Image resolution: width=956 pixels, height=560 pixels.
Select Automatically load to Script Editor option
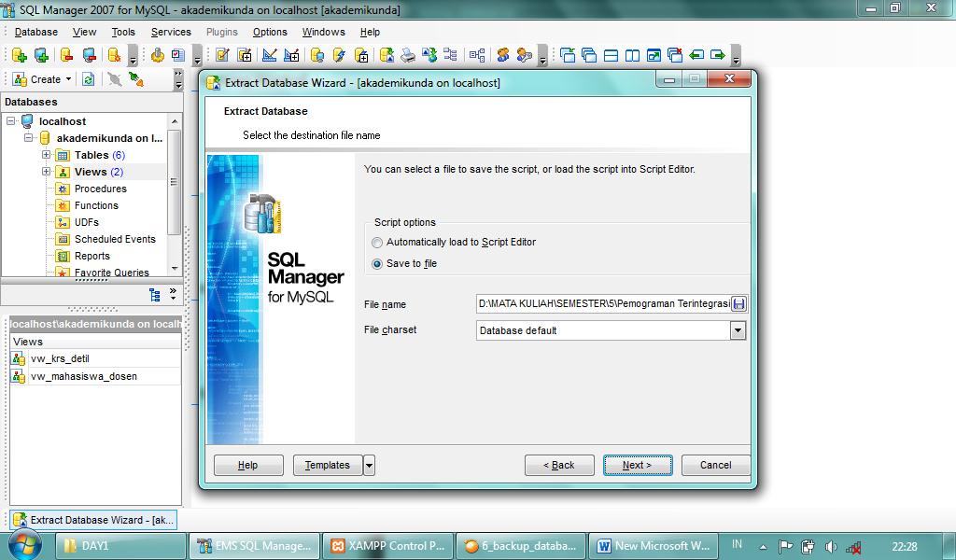pyautogui.click(x=377, y=243)
